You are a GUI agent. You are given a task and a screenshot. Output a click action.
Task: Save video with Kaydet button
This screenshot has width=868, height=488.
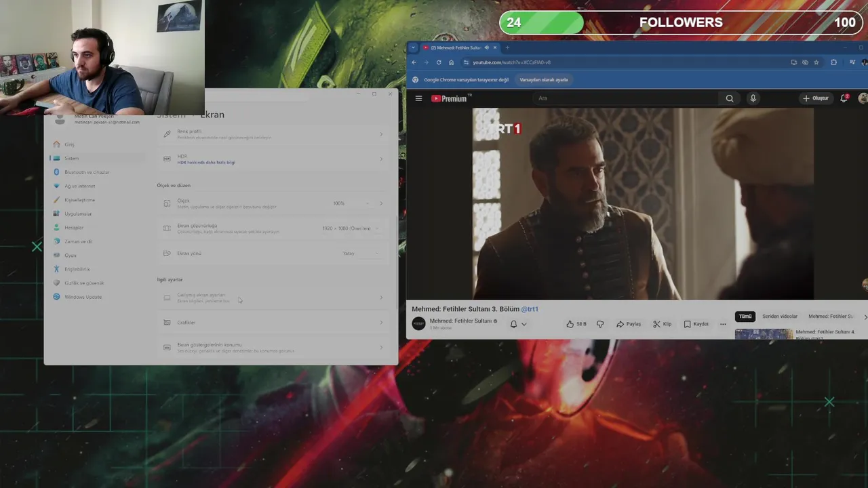pos(696,324)
